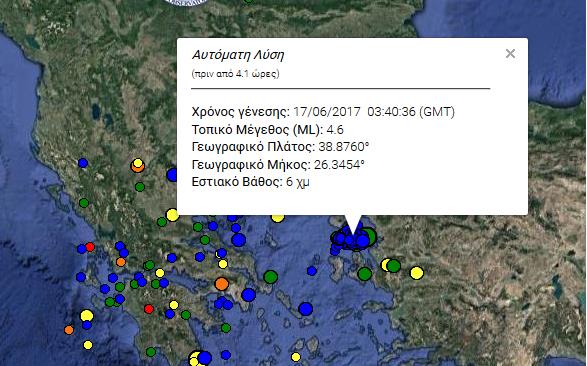Image resolution: width=587 pixels, height=366 pixels.
Task: Click the small orange marker in the Ionian Sea
Action: [x=69, y=330]
